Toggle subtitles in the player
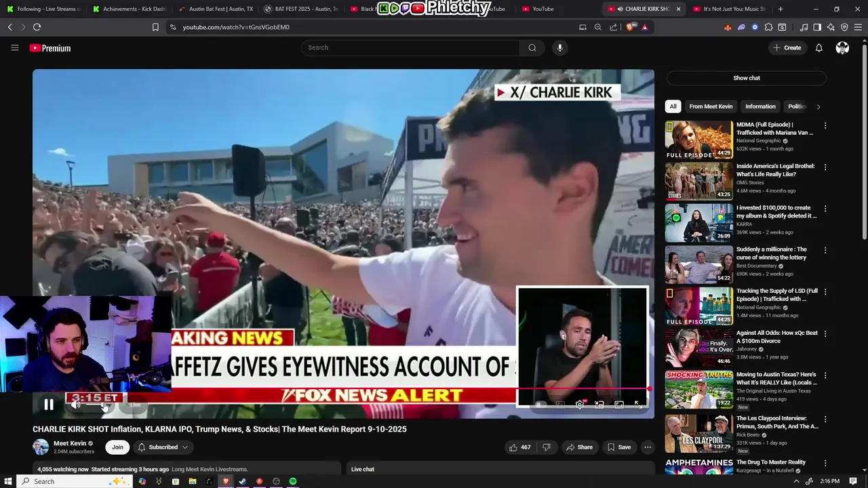 [x=560, y=405]
